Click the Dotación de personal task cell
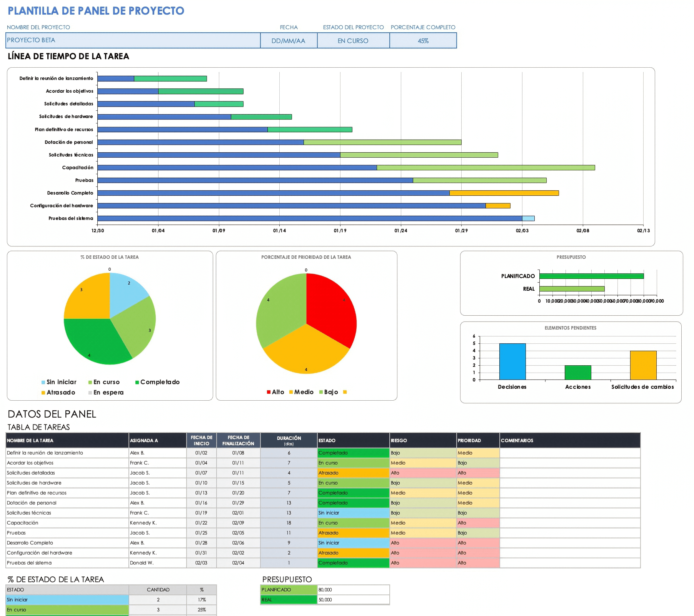This screenshot has width=694, height=616. click(67, 503)
